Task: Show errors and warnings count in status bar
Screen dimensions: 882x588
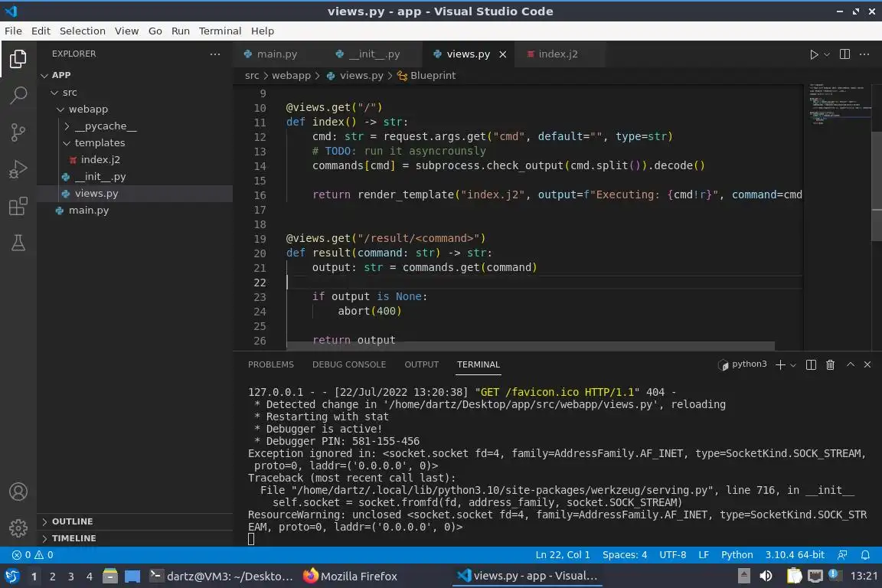Action: coord(33,555)
